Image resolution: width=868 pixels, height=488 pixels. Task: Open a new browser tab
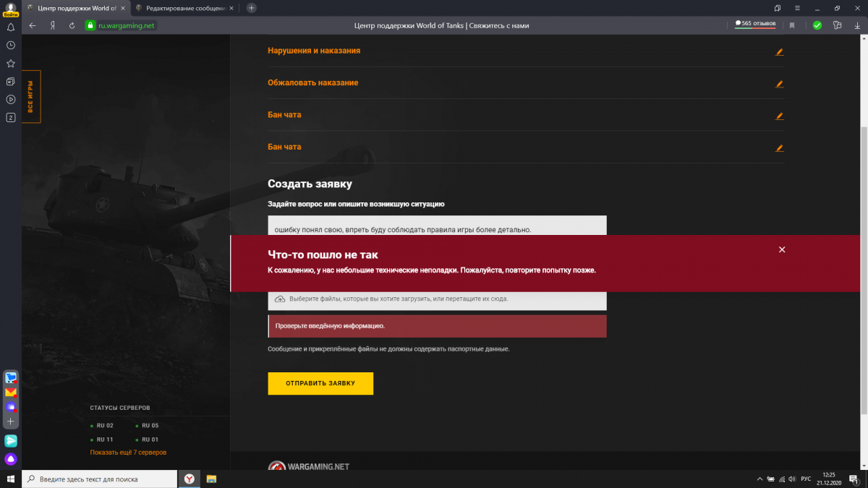point(251,8)
